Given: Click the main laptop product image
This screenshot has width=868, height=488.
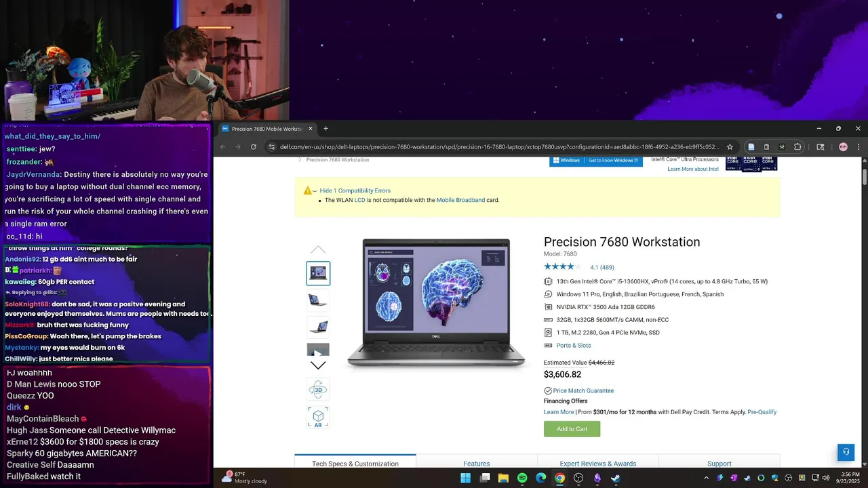Looking at the screenshot, I should coord(436,303).
